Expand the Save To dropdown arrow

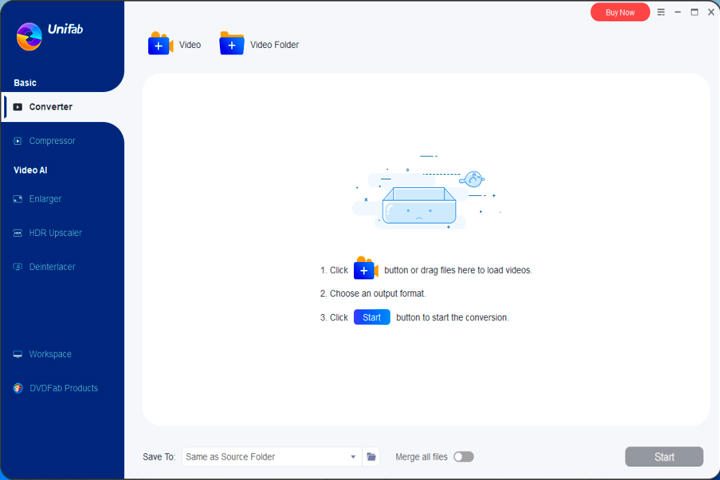[x=353, y=457]
